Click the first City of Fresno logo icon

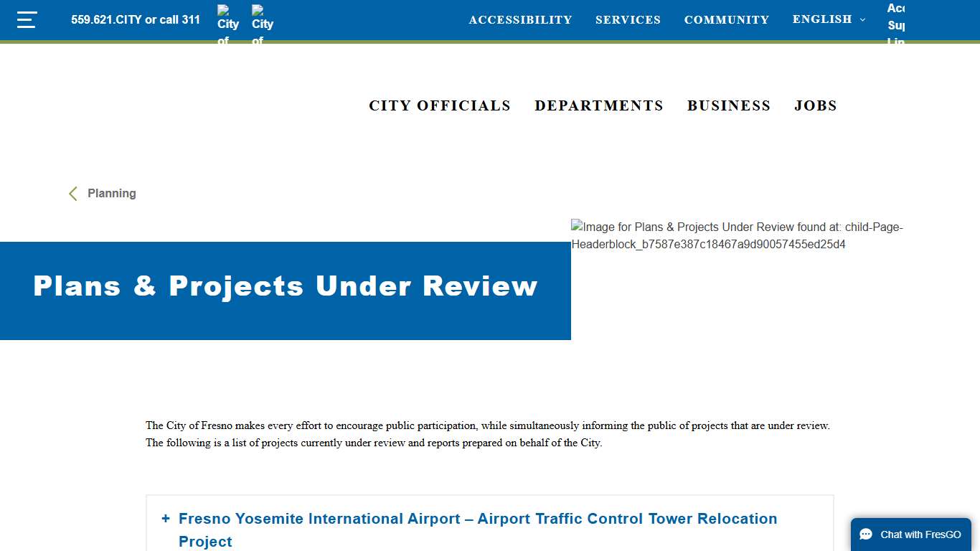tap(227, 19)
